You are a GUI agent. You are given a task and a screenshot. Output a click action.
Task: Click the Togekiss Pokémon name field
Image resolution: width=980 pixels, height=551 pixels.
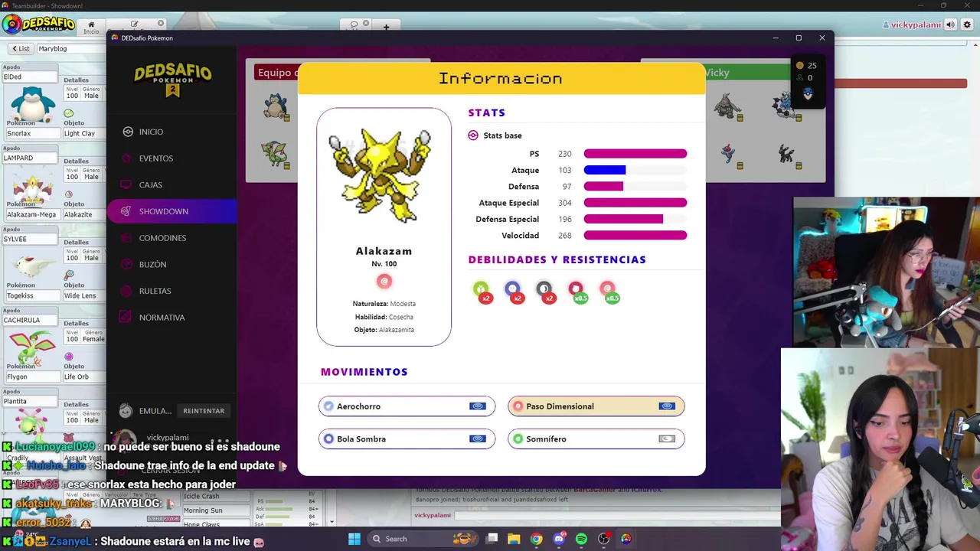click(x=31, y=295)
